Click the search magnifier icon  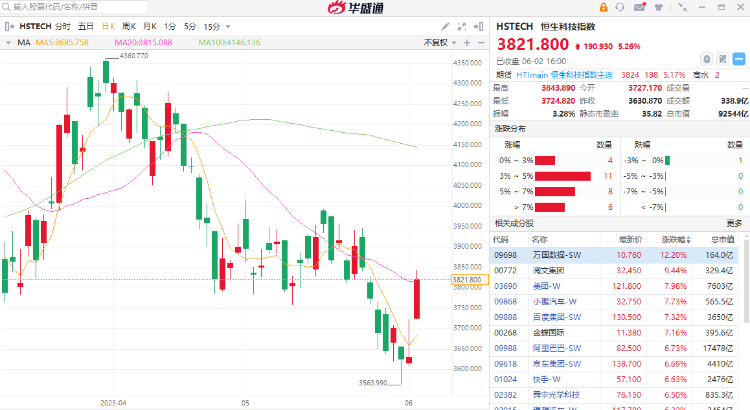coord(6,7)
